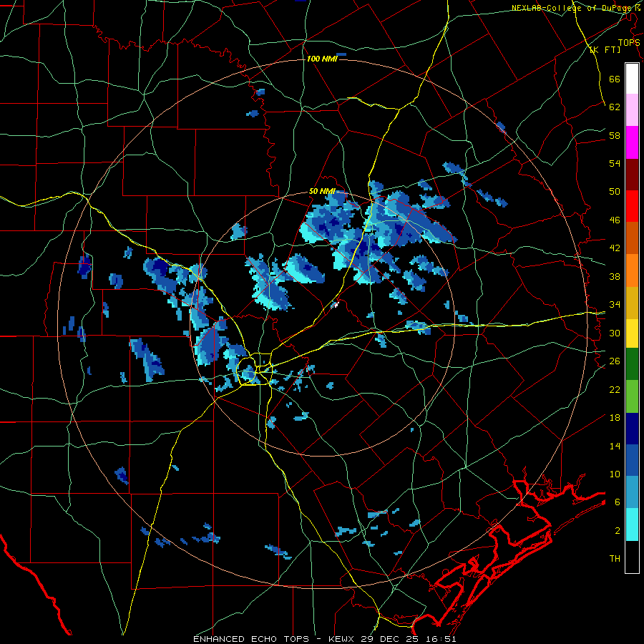Click the legend value "26"
The image size is (644, 644).
tap(615, 361)
